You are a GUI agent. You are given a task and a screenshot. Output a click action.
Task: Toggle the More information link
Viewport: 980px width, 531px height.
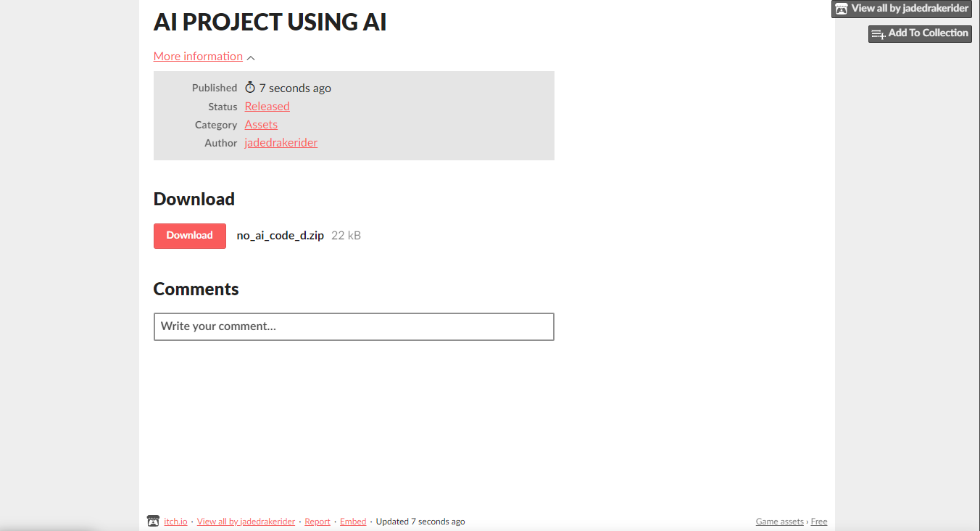(x=198, y=57)
